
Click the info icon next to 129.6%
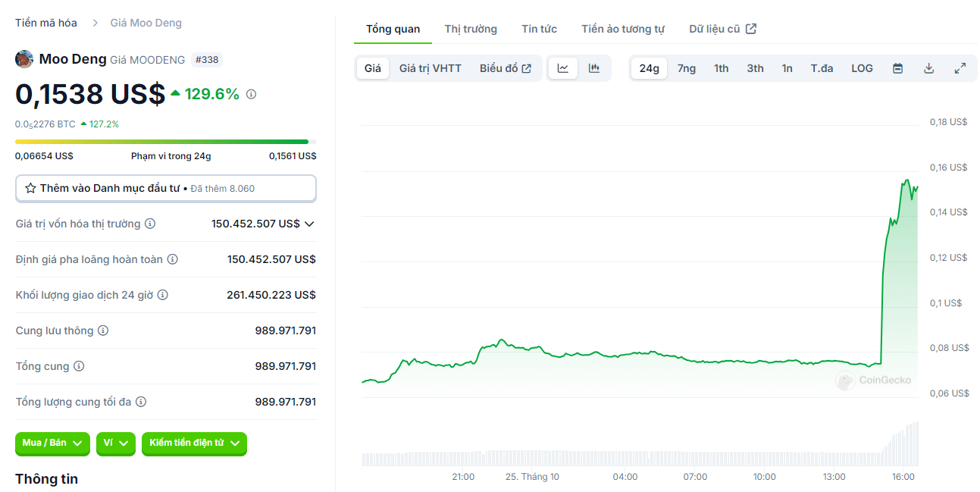pos(250,95)
